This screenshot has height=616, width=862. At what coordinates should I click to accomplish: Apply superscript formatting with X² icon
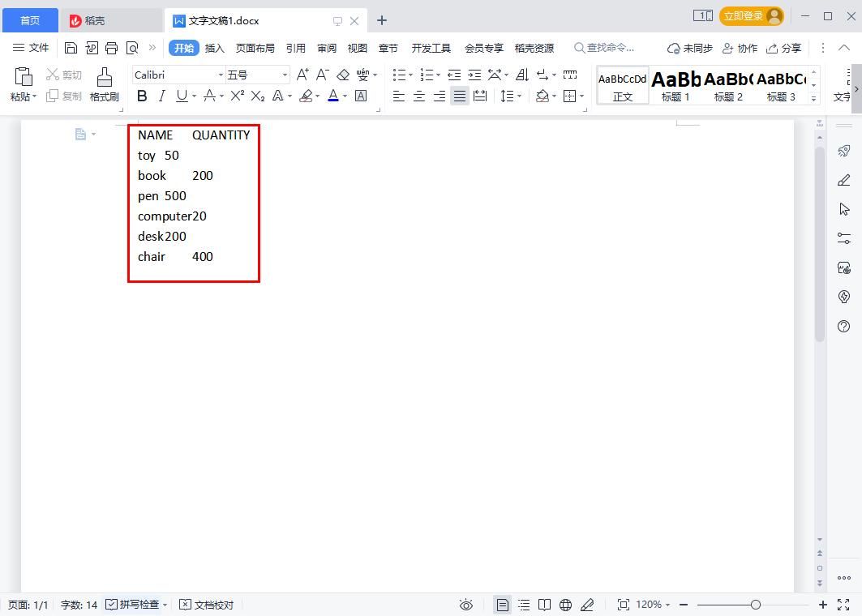click(x=236, y=96)
